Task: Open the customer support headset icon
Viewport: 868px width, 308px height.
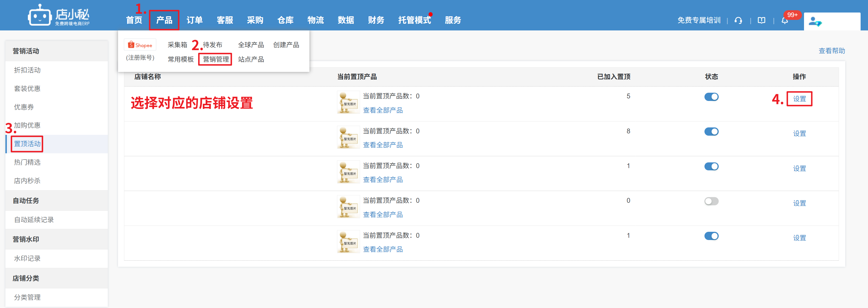Action: click(x=738, y=20)
